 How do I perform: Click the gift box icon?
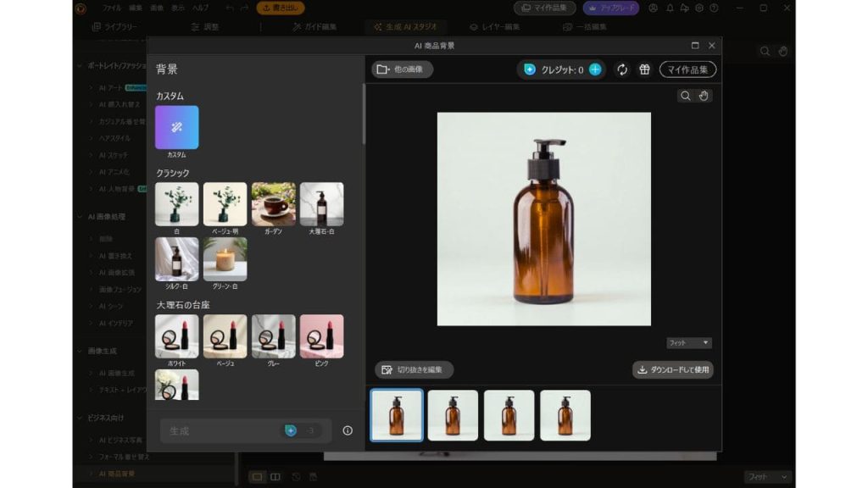tap(644, 69)
